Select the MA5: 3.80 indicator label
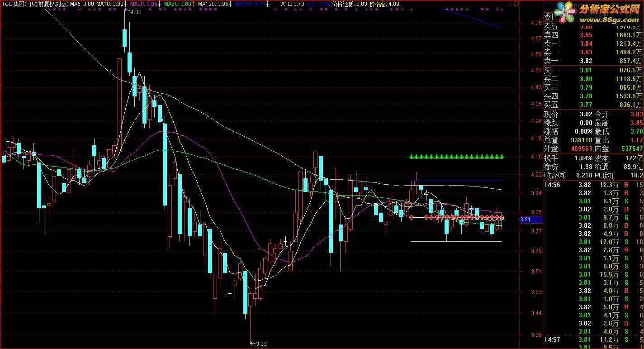Screen dimensions: 644x349 click(x=82, y=4)
